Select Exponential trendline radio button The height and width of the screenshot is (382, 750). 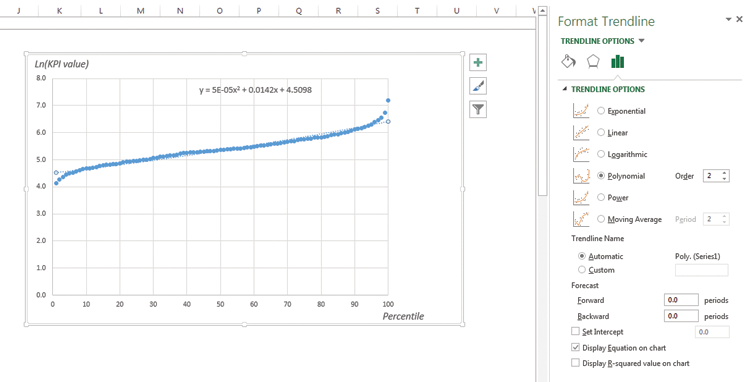pos(601,111)
